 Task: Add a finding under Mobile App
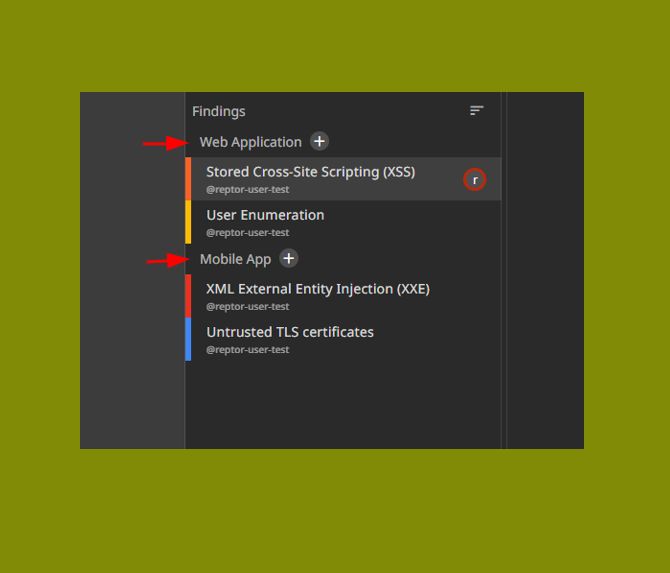tap(289, 258)
